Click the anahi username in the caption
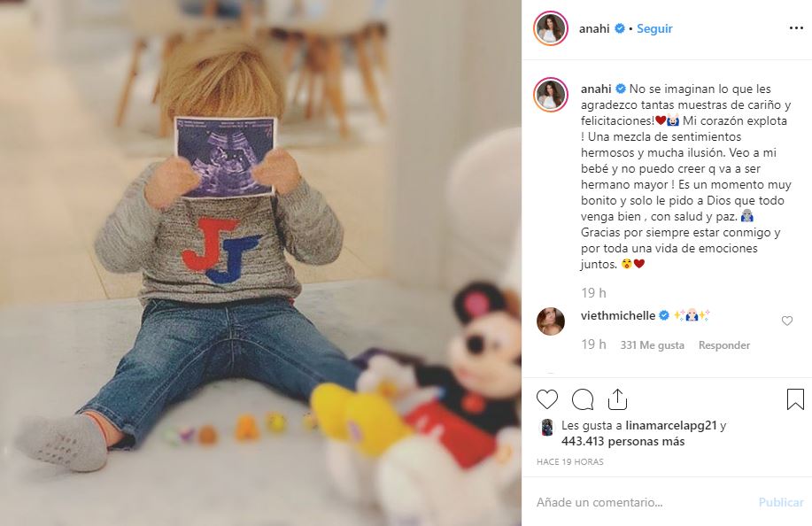Image resolution: width=812 pixels, height=526 pixels. [596, 89]
